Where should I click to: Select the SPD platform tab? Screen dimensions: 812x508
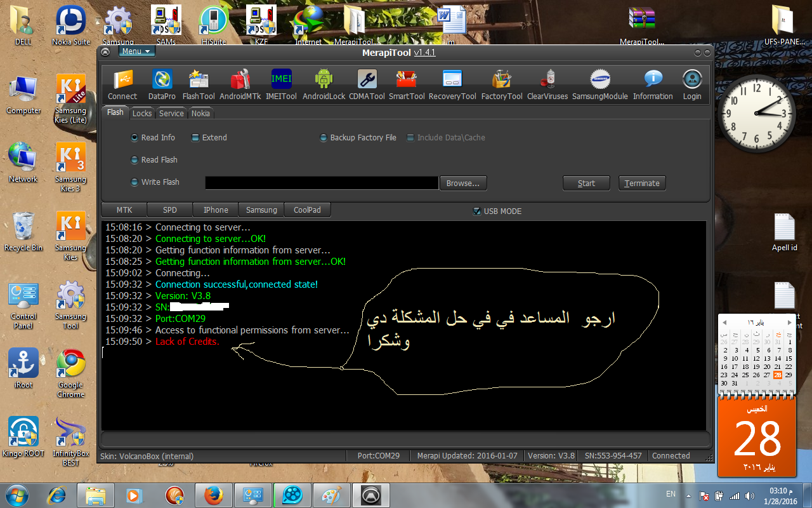click(x=170, y=210)
